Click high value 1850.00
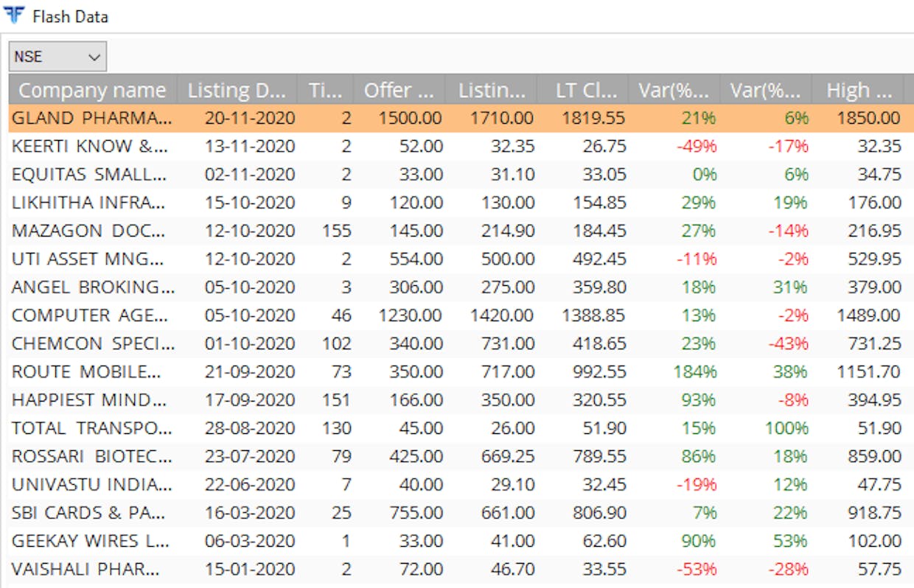 click(869, 118)
